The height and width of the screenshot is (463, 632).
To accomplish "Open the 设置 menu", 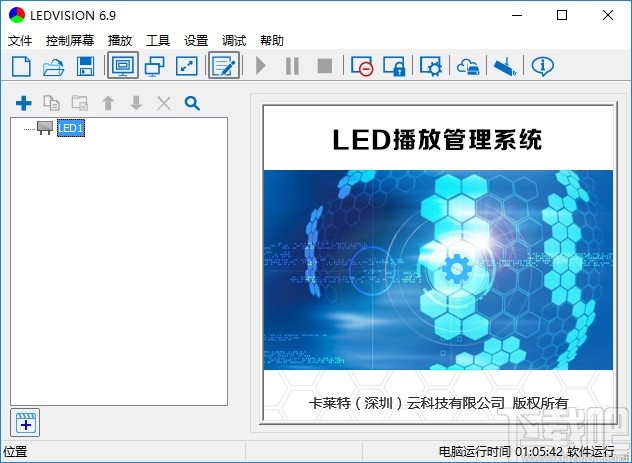I will point(196,40).
